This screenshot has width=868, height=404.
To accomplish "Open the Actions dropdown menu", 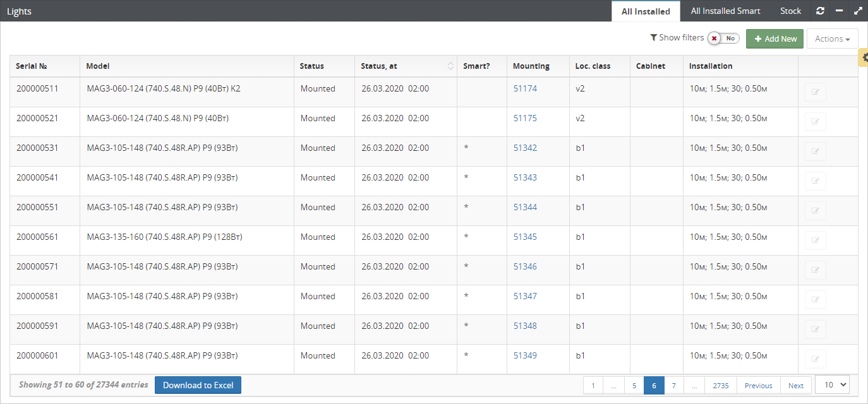I will point(832,39).
